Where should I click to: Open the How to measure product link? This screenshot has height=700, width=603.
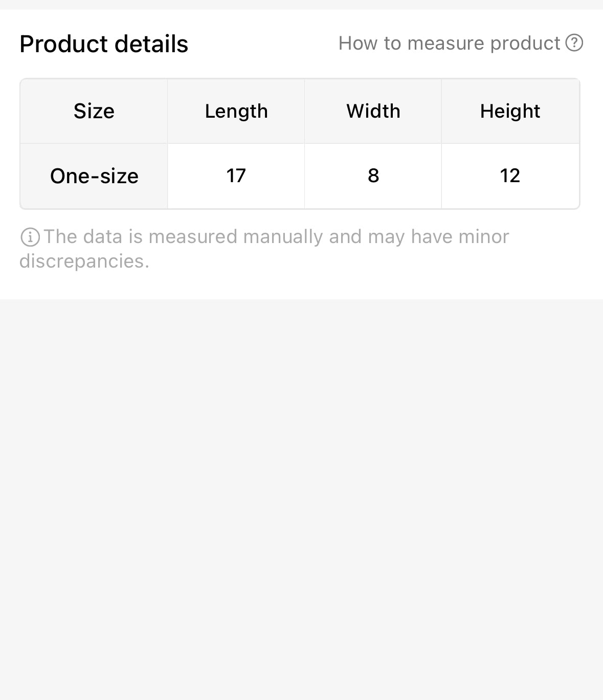click(x=449, y=43)
